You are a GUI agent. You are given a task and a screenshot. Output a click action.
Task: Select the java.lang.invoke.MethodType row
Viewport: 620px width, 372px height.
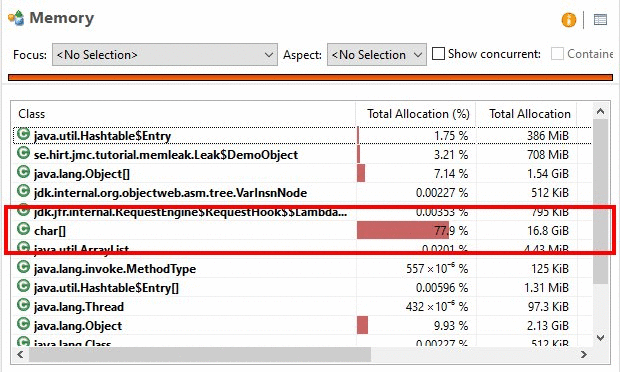tap(303, 268)
